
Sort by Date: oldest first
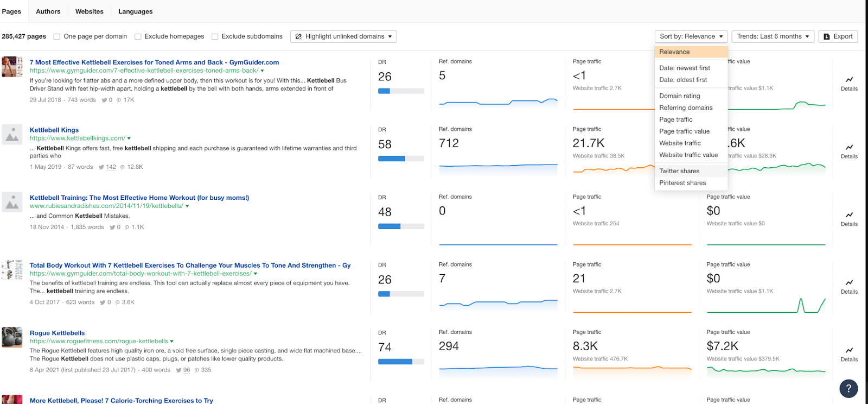(691, 80)
